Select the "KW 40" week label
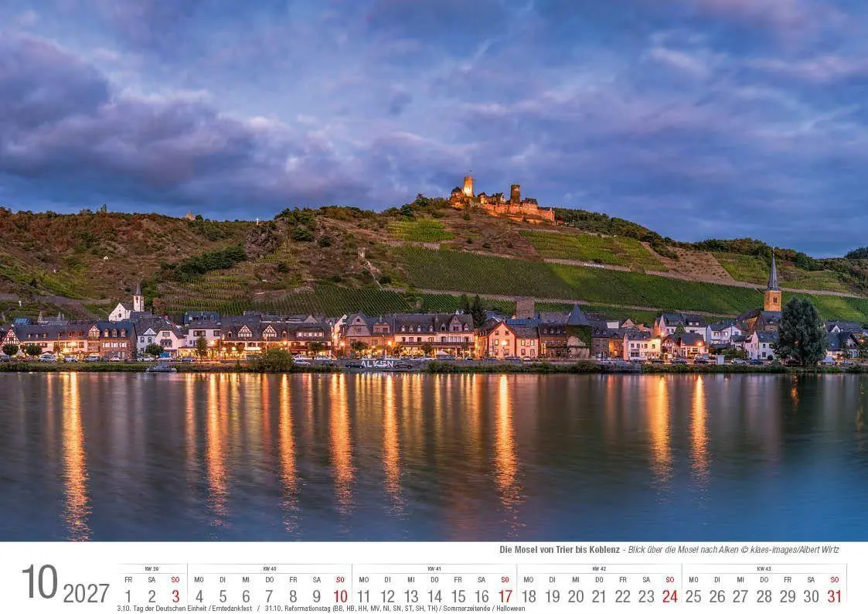The image size is (868, 614). coord(270,568)
